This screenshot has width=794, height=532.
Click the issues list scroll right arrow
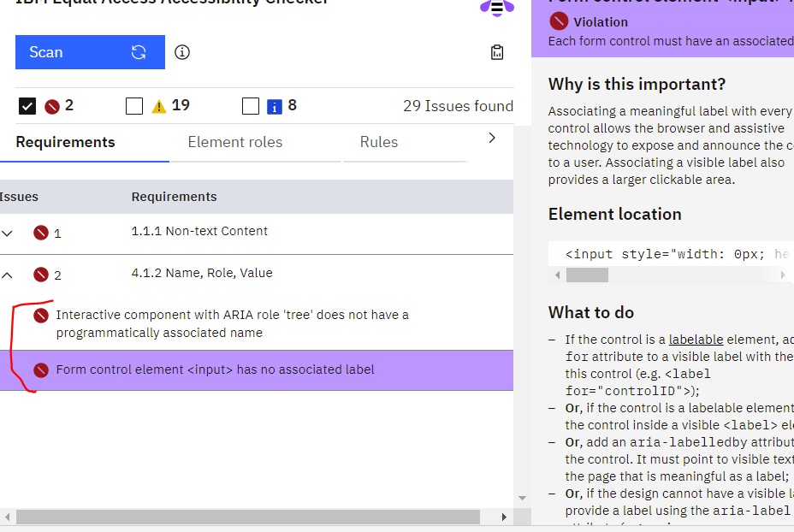(504, 517)
